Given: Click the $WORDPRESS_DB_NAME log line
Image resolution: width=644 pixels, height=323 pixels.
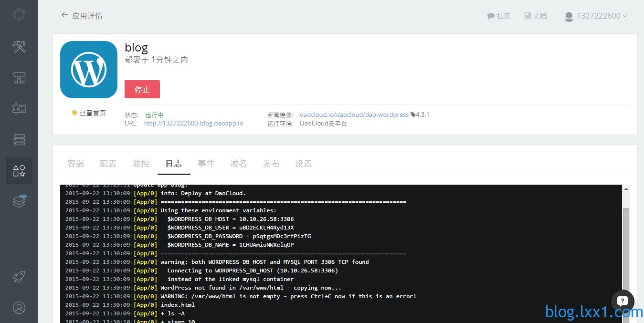Looking at the screenshot, I should coord(231,245).
